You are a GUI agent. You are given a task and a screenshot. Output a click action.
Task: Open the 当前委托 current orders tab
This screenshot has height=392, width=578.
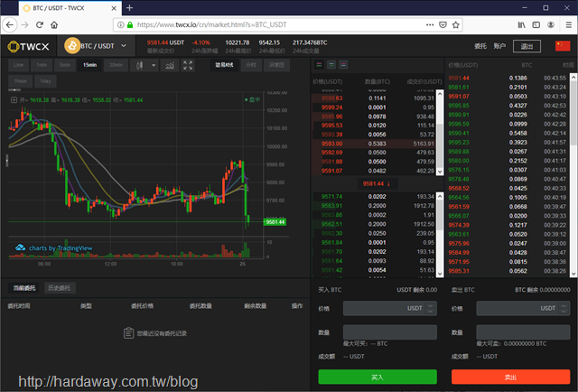coord(24,288)
